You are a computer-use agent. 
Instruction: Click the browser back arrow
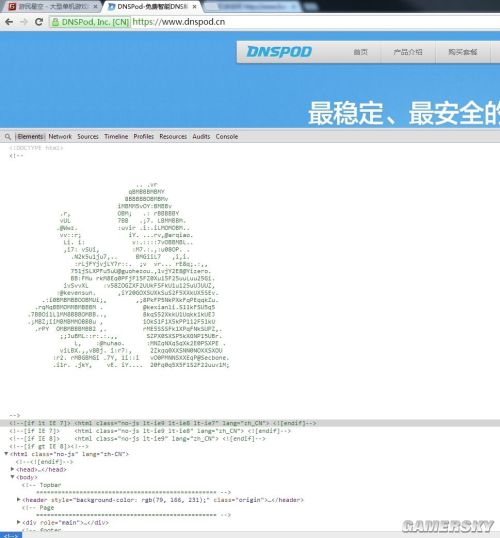(9, 22)
